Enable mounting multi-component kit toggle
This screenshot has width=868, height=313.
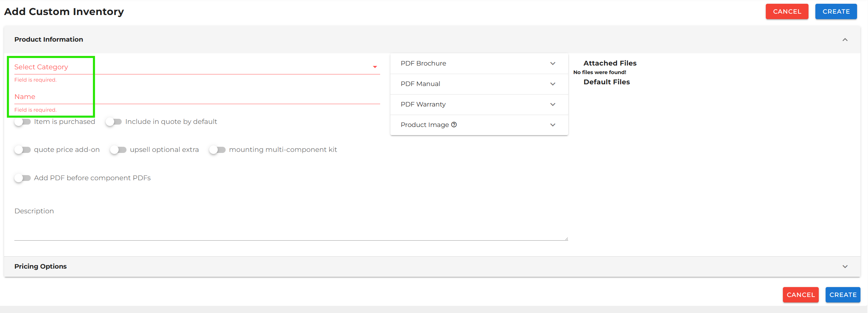(217, 150)
